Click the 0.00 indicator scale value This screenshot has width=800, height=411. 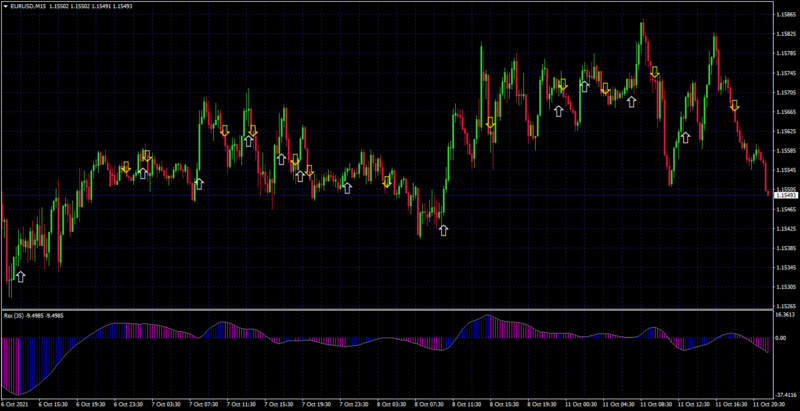tap(781, 338)
